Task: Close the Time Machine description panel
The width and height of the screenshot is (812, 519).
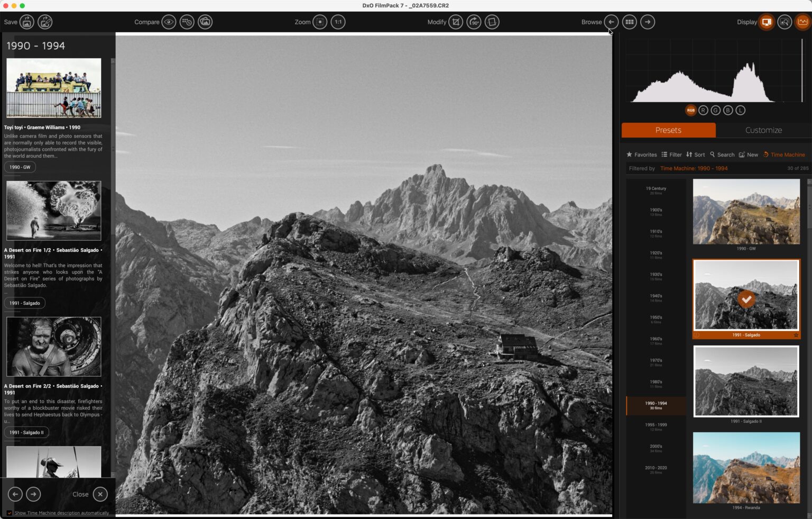Action: coord(100,494)
